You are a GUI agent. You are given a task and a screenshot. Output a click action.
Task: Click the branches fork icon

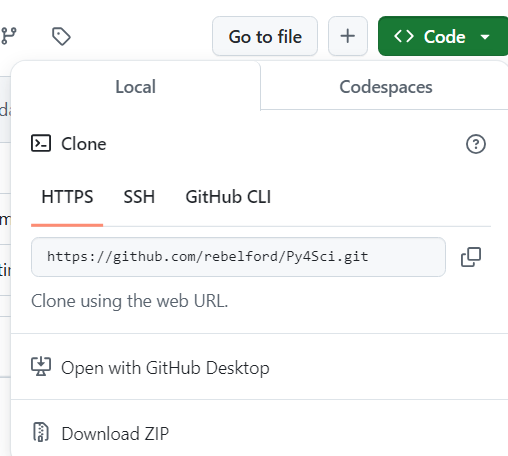pos(9,36)
